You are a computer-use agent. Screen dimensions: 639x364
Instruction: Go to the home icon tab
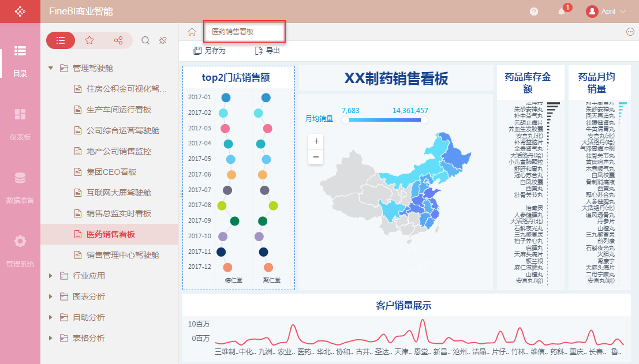click(192, 32)
